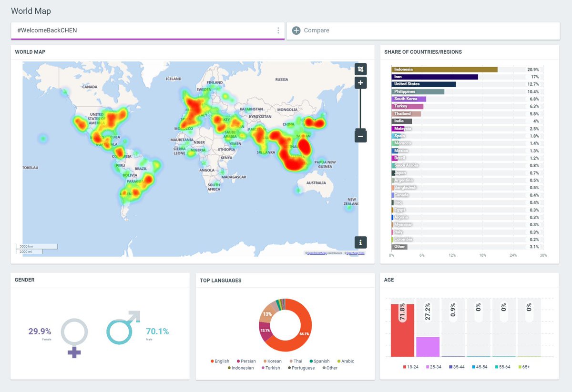Click the Turkey country bar
The image size is (572, 392).
click(x=407, y=106)
